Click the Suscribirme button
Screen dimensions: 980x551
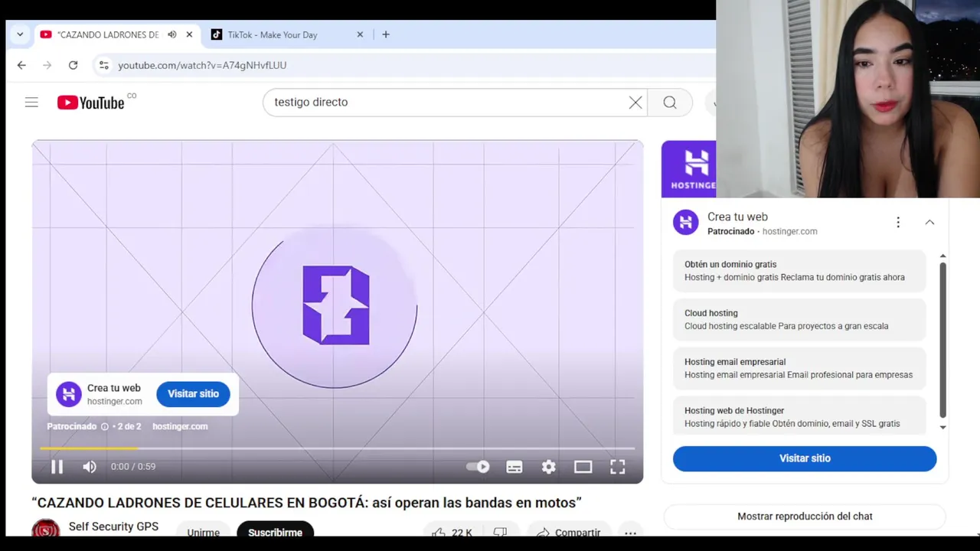point(275,531)
